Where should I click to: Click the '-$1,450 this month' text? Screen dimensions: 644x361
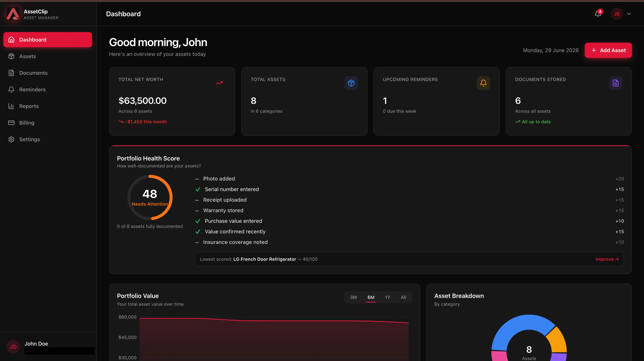point(146,122)
